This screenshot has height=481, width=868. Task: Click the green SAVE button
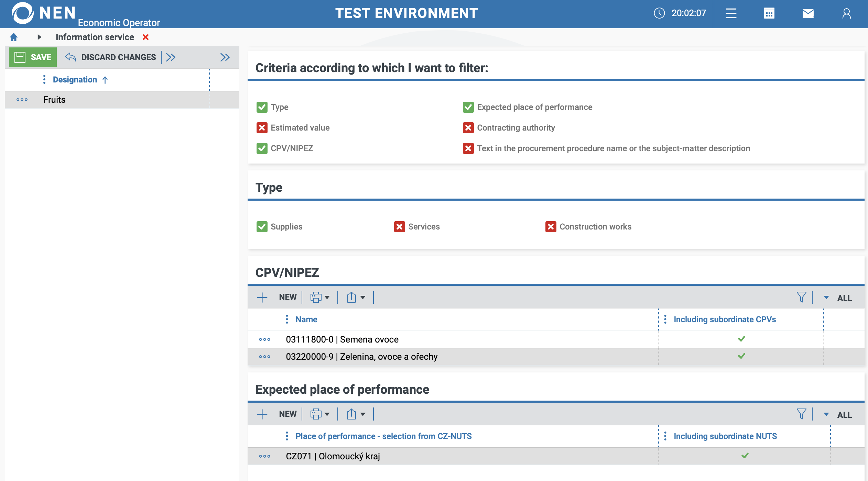pos(33,57)
